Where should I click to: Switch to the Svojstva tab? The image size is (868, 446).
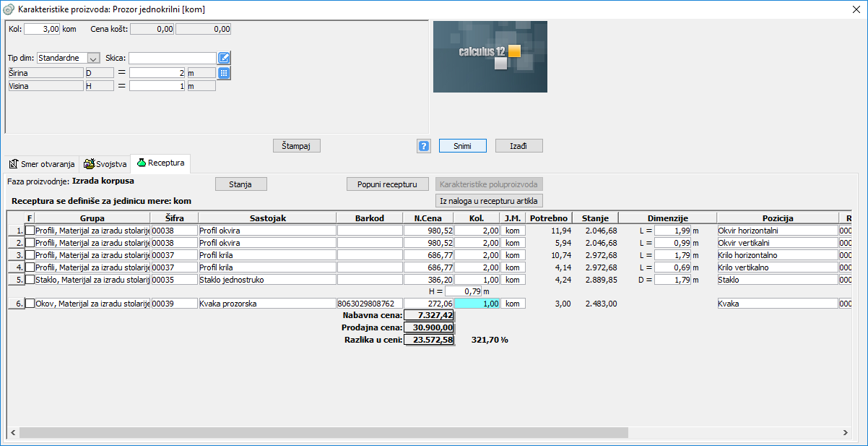105,164
